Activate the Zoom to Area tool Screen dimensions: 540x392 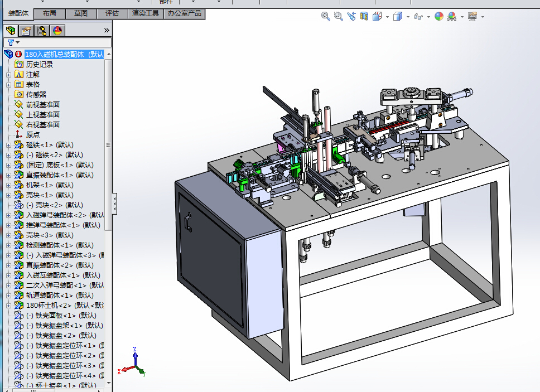pyautogui.click(x=338, y=17)
